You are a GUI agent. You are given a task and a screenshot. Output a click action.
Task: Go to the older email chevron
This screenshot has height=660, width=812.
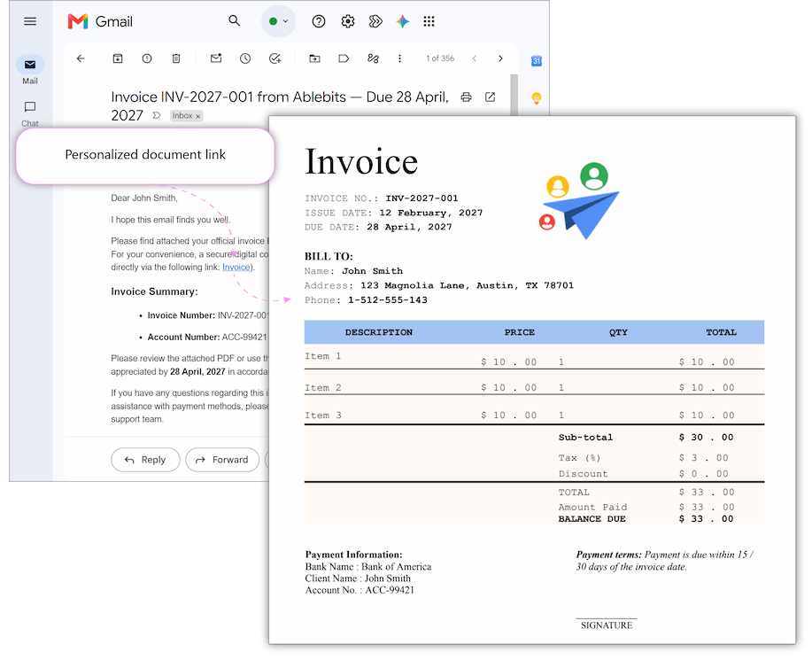point(500,58)
